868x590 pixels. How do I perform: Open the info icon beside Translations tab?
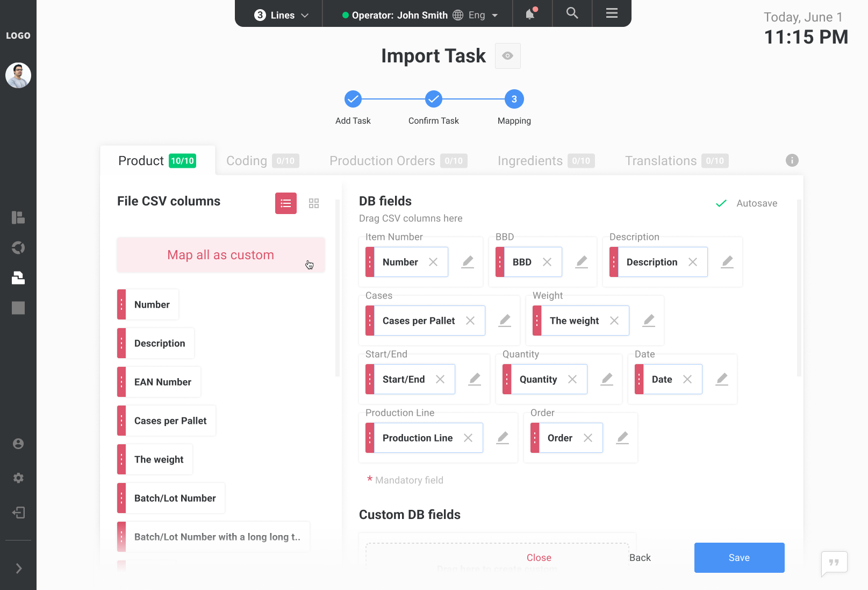[x=792, y=160]
